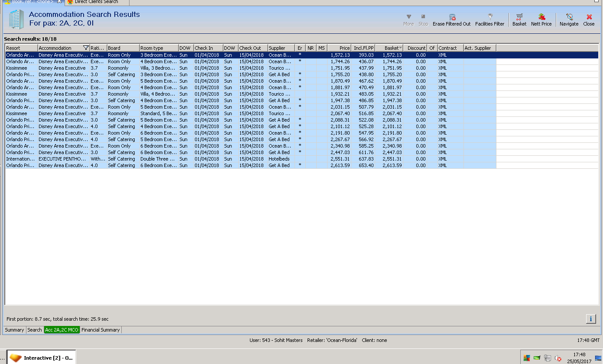The height and width of the screenshot is (364, 603).
Task: Click the Discount column header
Action: pyautogui.click(x=415, y=48)
